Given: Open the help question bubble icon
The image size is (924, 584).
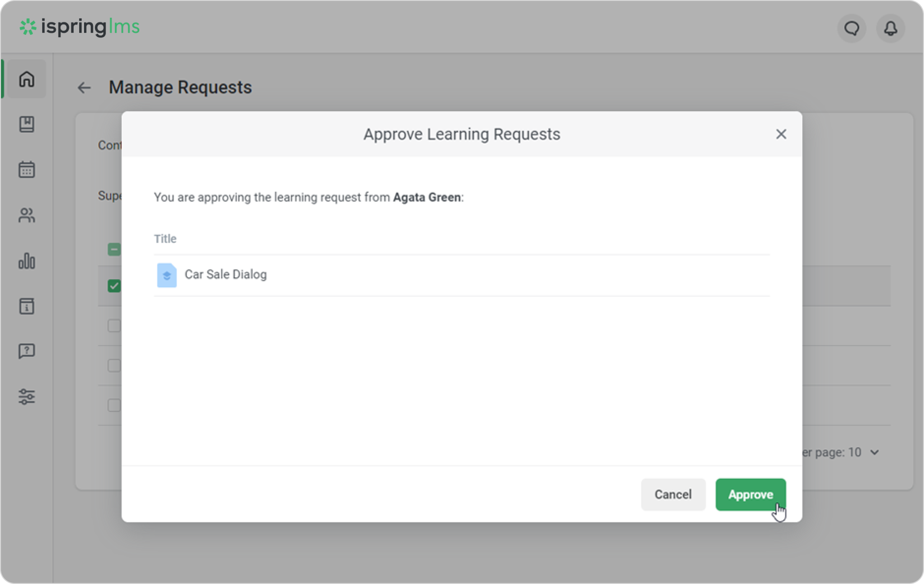Looking at the screenshot, I should click(27, 351).
